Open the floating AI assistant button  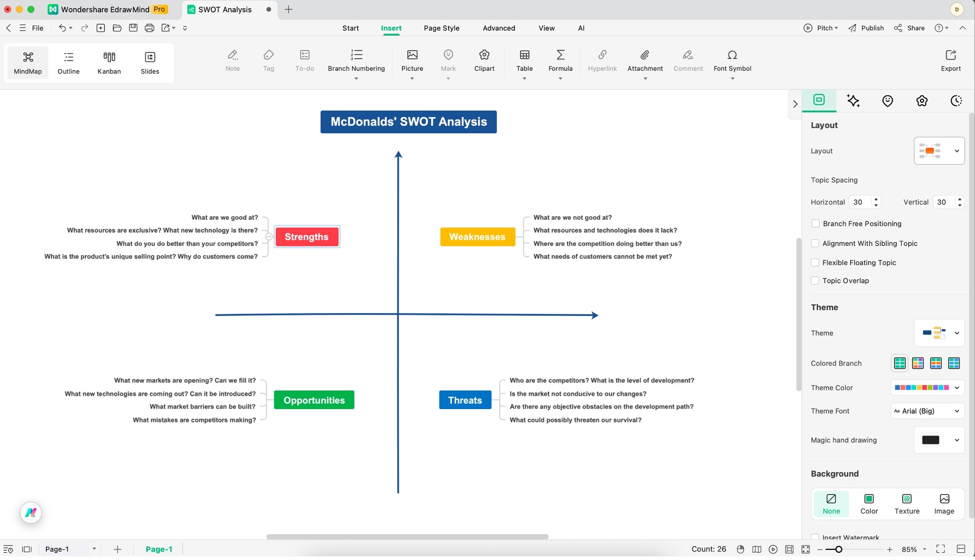pyautogui.click(x=31, y=513)
